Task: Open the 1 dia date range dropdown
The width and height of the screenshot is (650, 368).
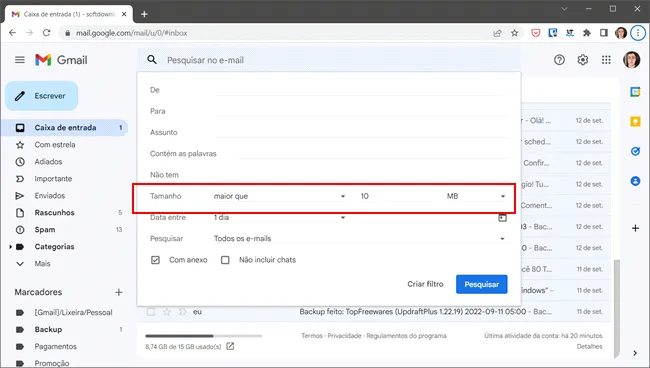Action: pyautogui.click(x=279, y=217)
